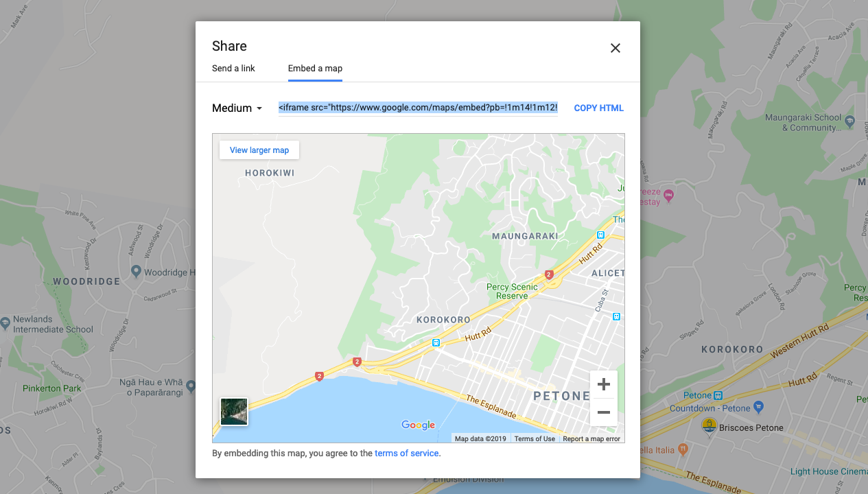
Task: Click the MAUNGARAKI label in embedded map
Action: [x=525, y=236]
